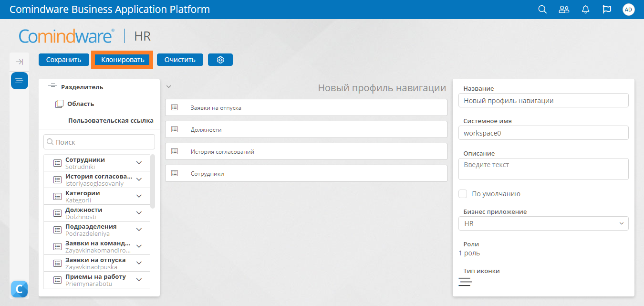Click the Тип иконки label
Image resolution: width=644 pixels, height=306 pixels.
point(481,271)
